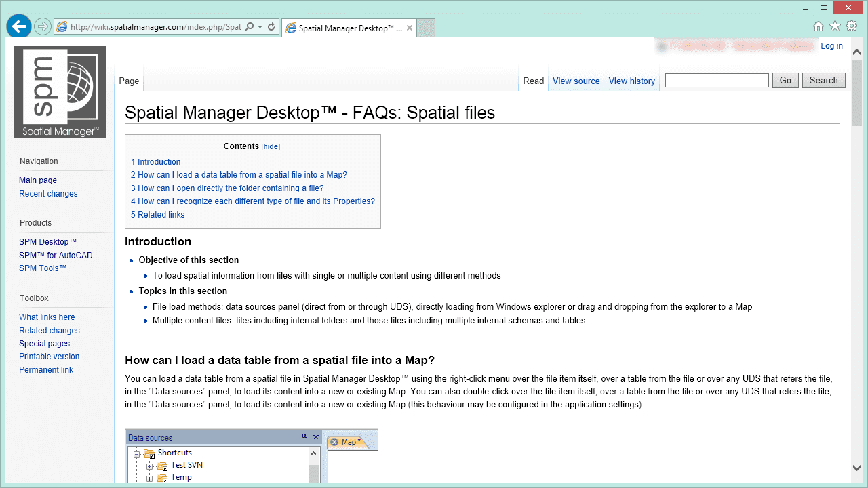The width and height of the screenshot is (868, 488).
Task: Open What links here in Toolbox
Action: pos(47,317)
